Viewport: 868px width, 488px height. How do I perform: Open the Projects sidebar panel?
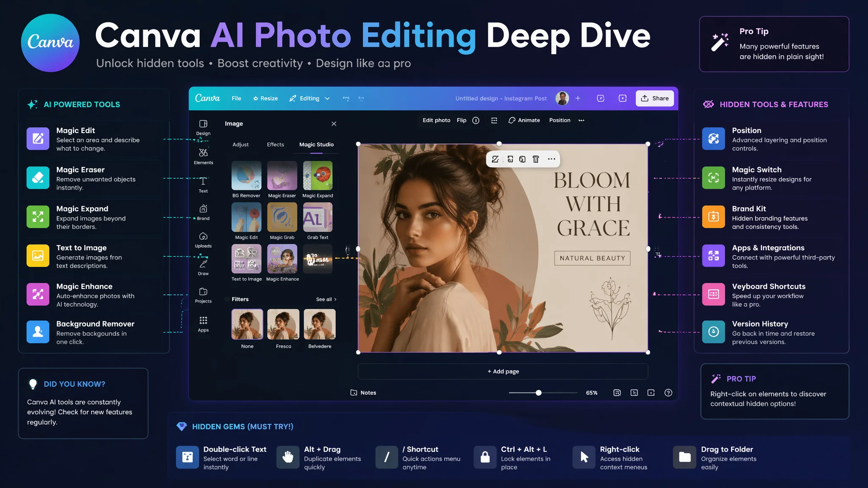pos(203,295)
